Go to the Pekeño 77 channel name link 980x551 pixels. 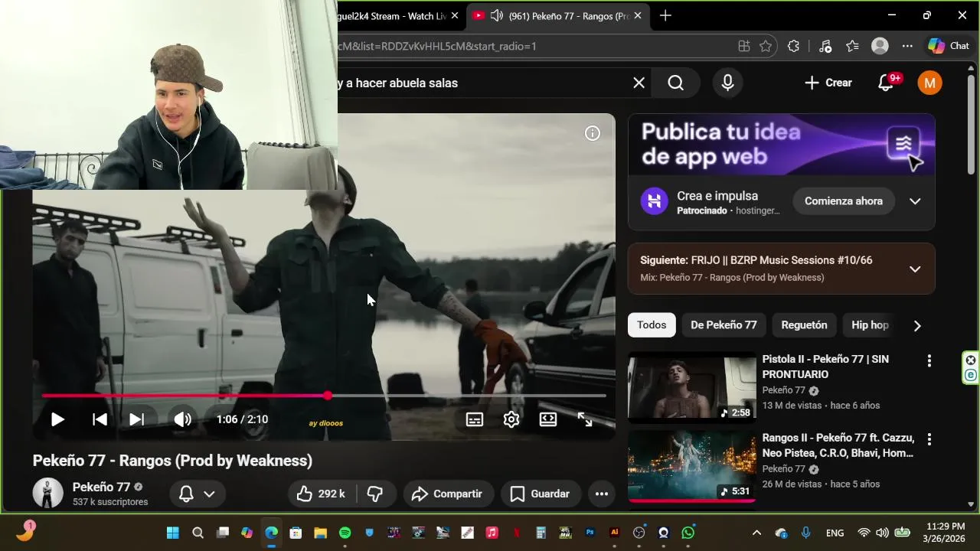pyautogui.click(x=101, y=487)
